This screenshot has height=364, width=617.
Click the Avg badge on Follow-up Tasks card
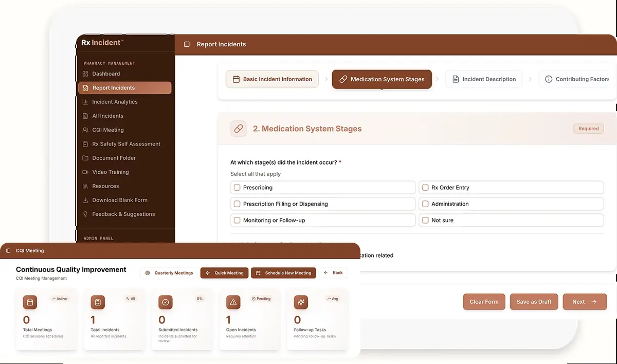tap(332, 299)
